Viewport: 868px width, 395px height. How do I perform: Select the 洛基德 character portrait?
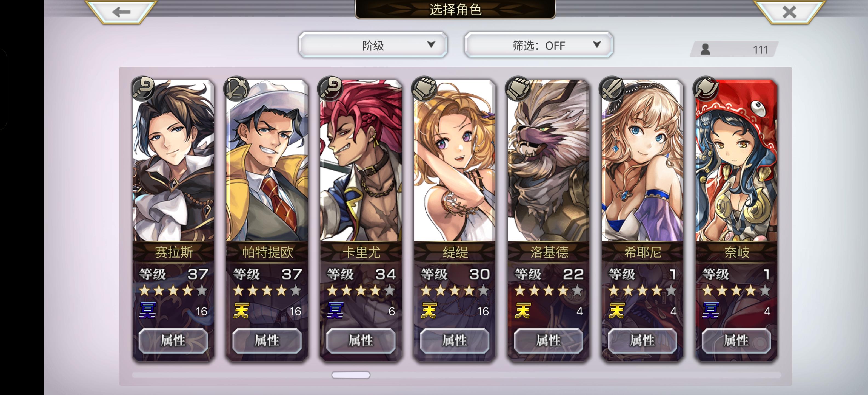click(x=549, y=160)
